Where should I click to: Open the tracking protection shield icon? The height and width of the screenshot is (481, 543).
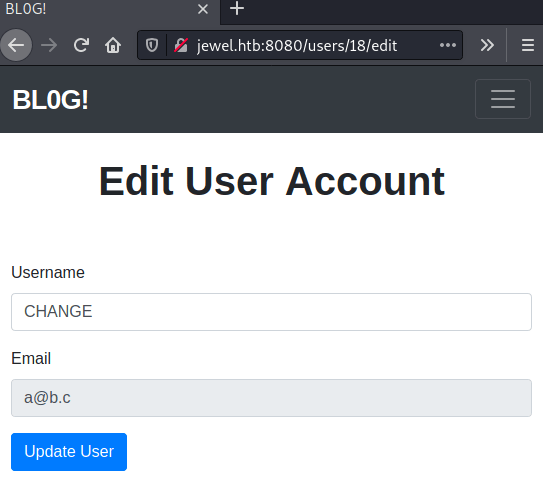[152, 45]
